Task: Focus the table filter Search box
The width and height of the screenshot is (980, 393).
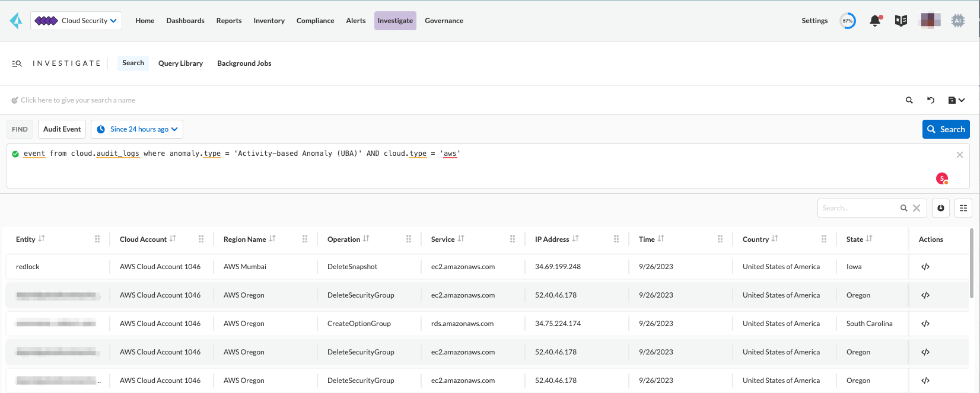Action: (x=859, y=208)
